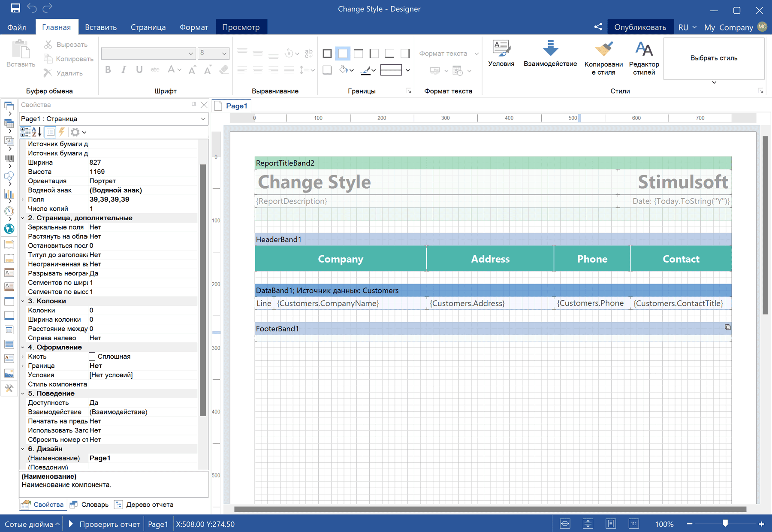The image size is (772, 532).
Task: Open RU language dropdown
Action: (x=687, y=27)
